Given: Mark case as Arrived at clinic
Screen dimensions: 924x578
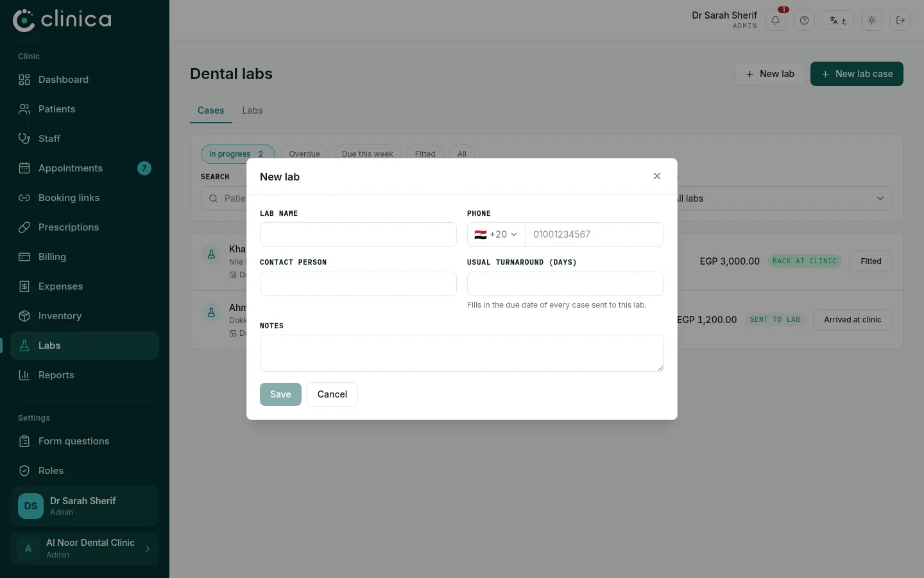Looking at the screenshot, I should tap(852, 320).
